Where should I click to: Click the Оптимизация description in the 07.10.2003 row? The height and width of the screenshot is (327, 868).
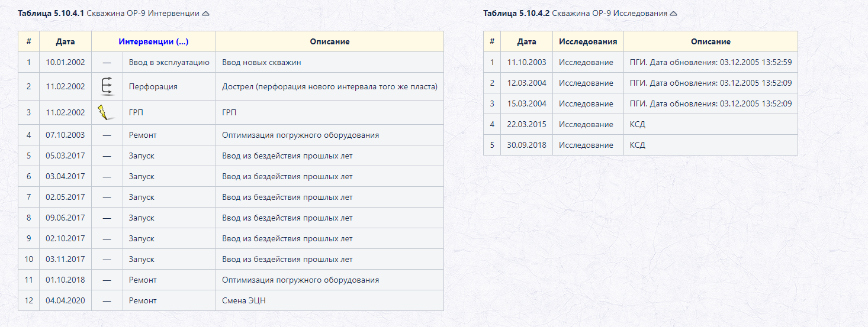click(x=330, y=135)
